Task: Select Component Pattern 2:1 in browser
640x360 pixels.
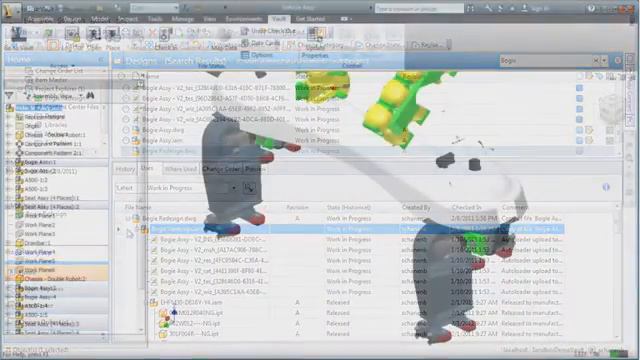Action: [53, 153]
